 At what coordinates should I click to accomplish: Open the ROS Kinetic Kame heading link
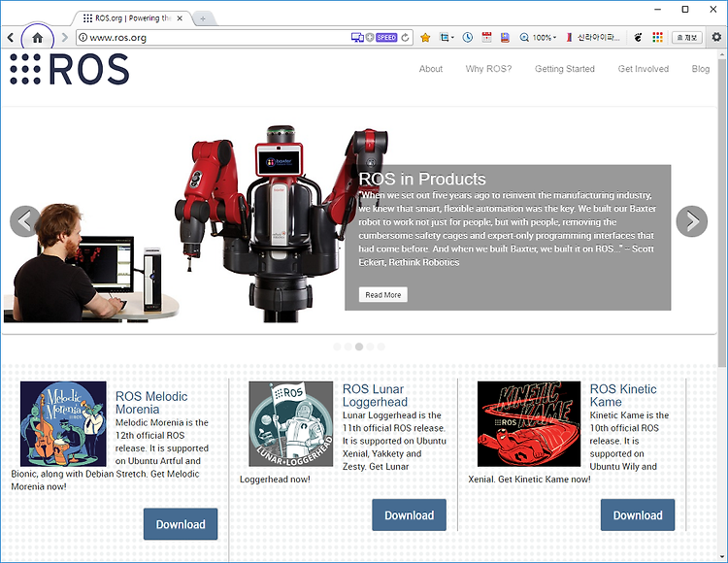tap(623, 395)
